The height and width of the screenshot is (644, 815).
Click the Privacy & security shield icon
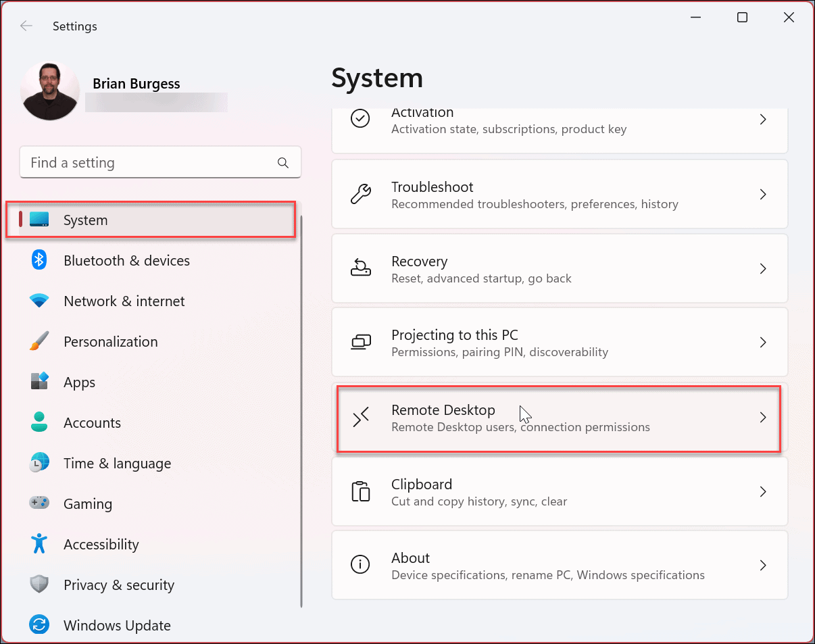(x=39, y=585)
